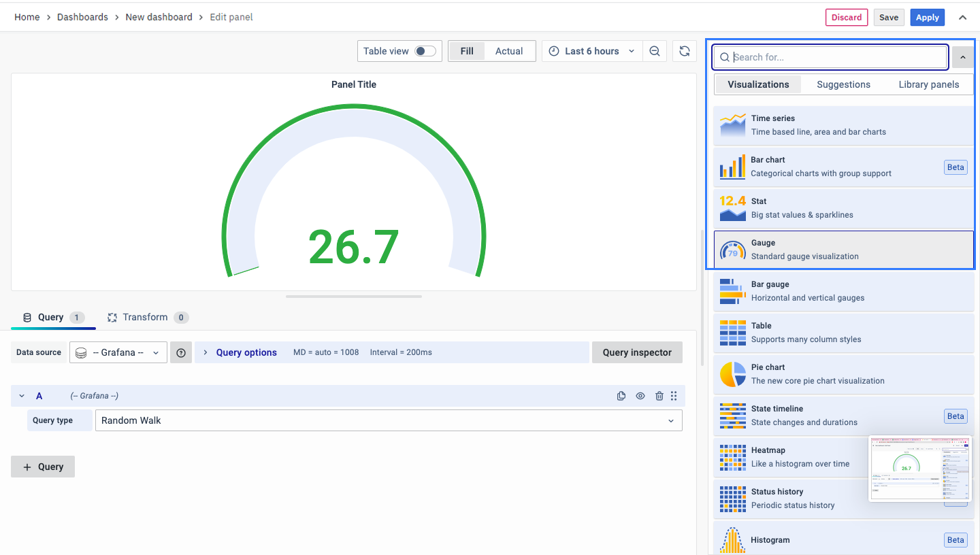Duplicate query A with the copy icon

(x=621, y=396)
